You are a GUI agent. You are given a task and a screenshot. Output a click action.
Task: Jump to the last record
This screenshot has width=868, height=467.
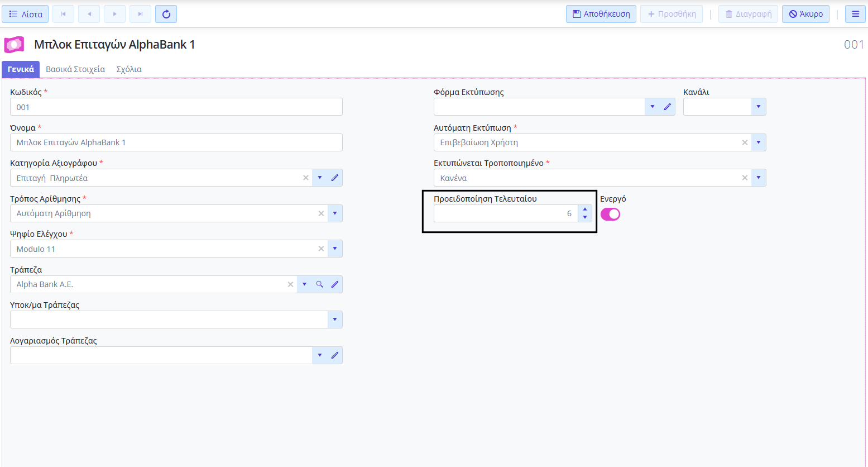pyautogui.click(x=140, y=14)
